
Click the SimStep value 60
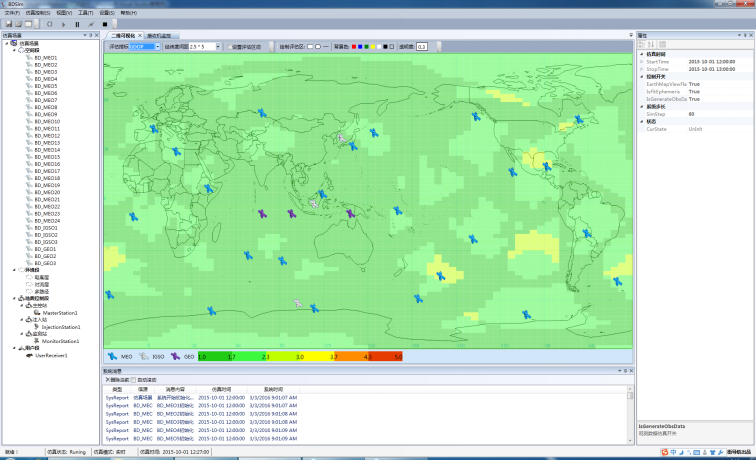click(x=691, y=114)
